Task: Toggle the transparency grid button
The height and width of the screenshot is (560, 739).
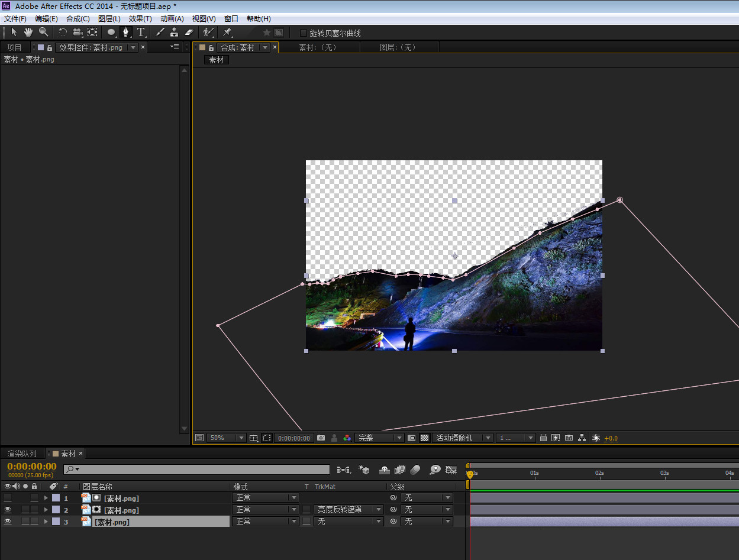Action: 424,438
